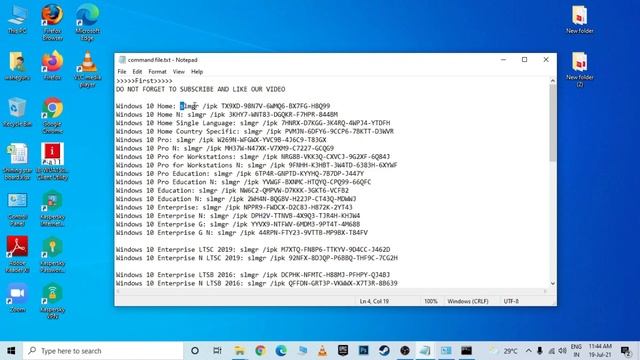The height and width of the screenshot is (360, 640).
Task: Open File Explorer from the taskbar
Action: [239, 351]
